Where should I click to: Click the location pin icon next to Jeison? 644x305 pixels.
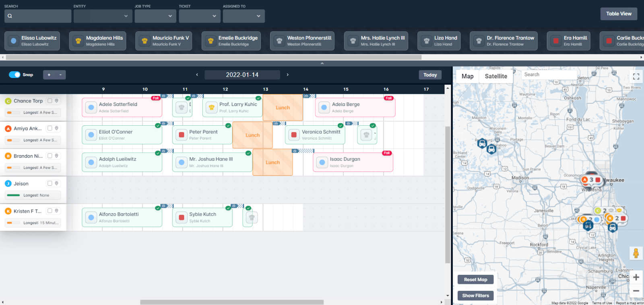tap(57, 183)
